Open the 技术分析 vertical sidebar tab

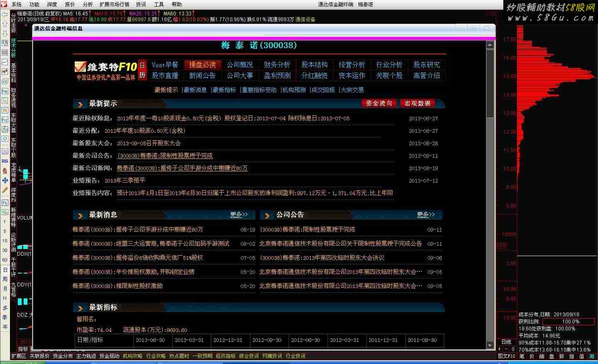(x=13, y=49)
